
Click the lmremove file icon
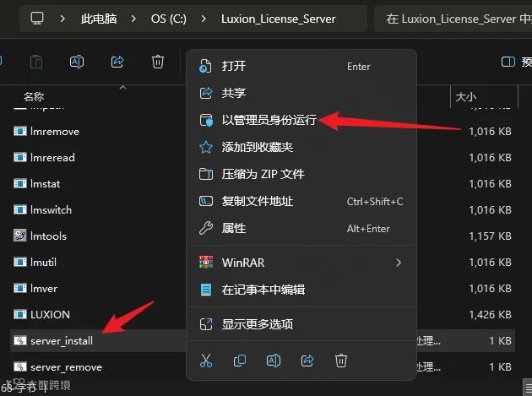click(20, 131)
